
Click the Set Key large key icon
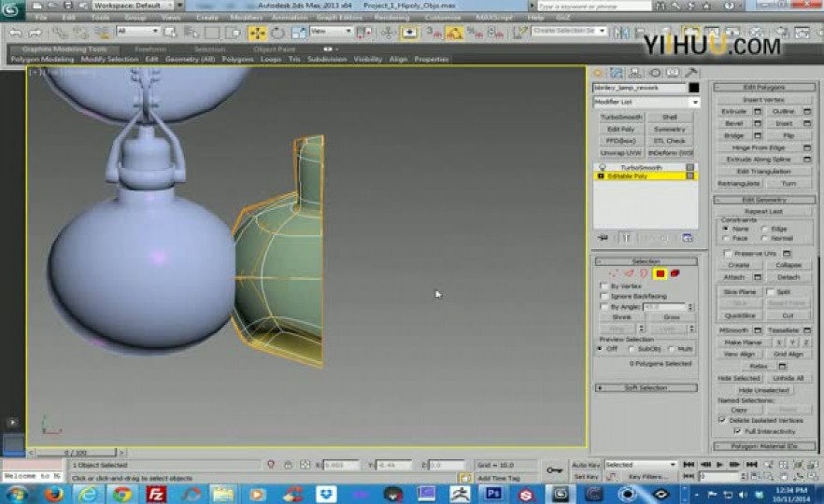coord(554,469)
